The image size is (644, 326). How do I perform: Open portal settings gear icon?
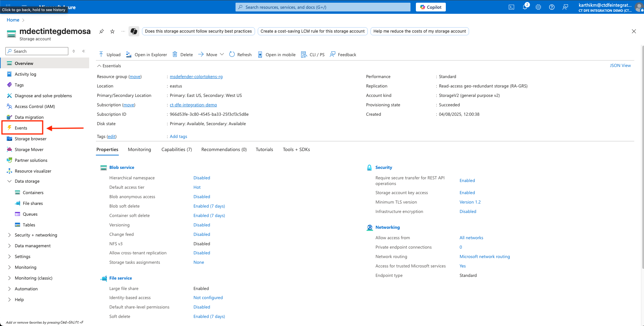click(538, 7)
